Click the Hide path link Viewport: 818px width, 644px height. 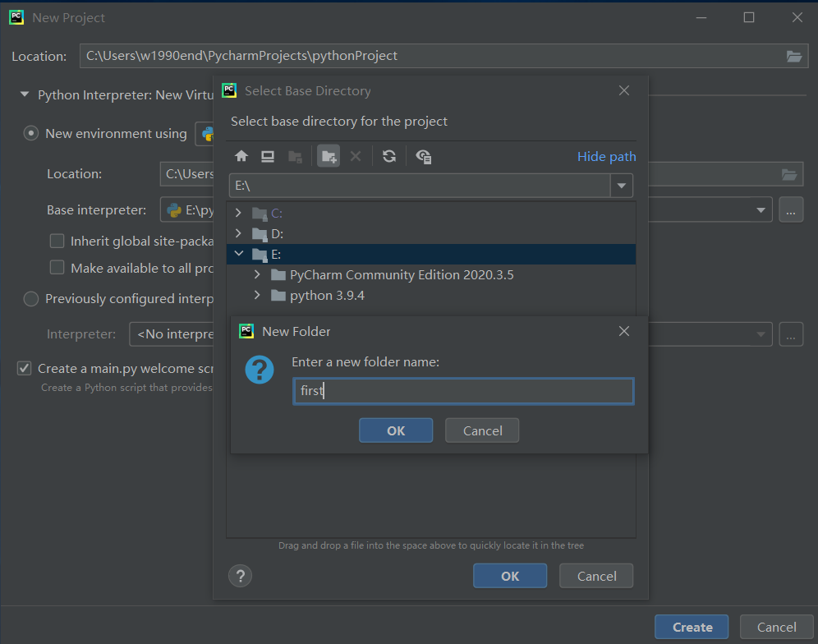click(x=606, y=157)
